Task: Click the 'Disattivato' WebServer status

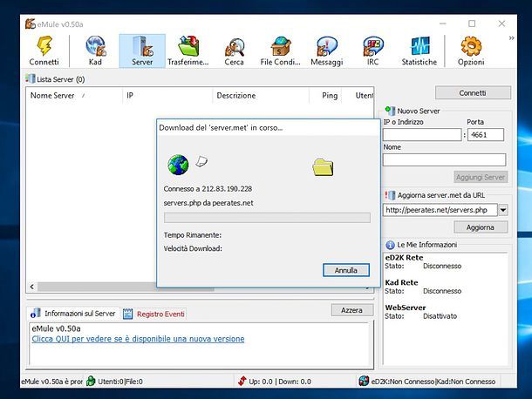Action: click(440, 316)
